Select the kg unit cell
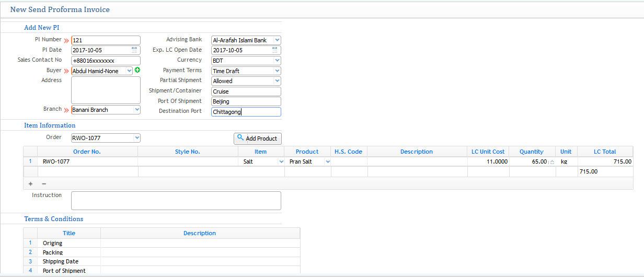Viewport: 644px width, 277px height. pyautogui.click(x=566, y=162)
